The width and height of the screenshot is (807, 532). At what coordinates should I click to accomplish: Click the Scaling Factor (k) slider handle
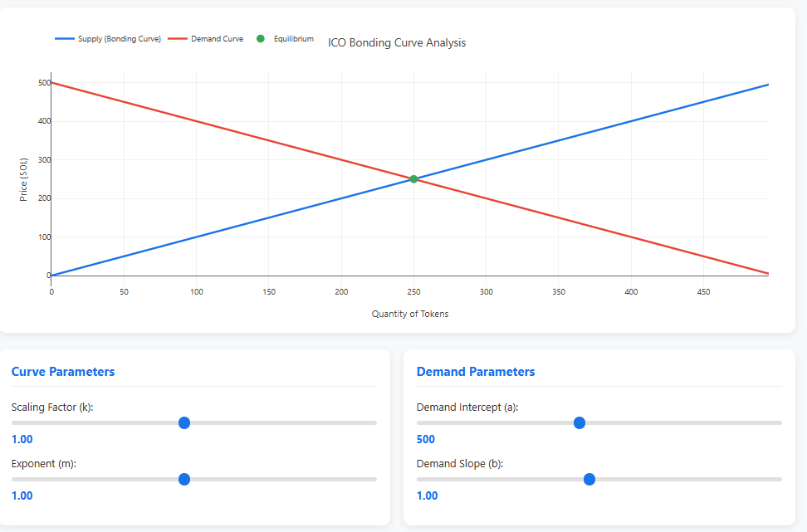(183, 422)
